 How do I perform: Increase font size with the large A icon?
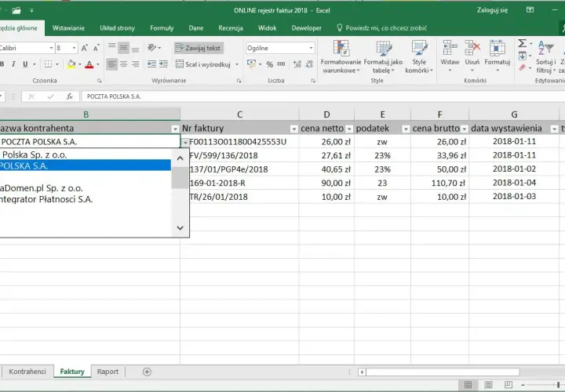coord(84,48)
